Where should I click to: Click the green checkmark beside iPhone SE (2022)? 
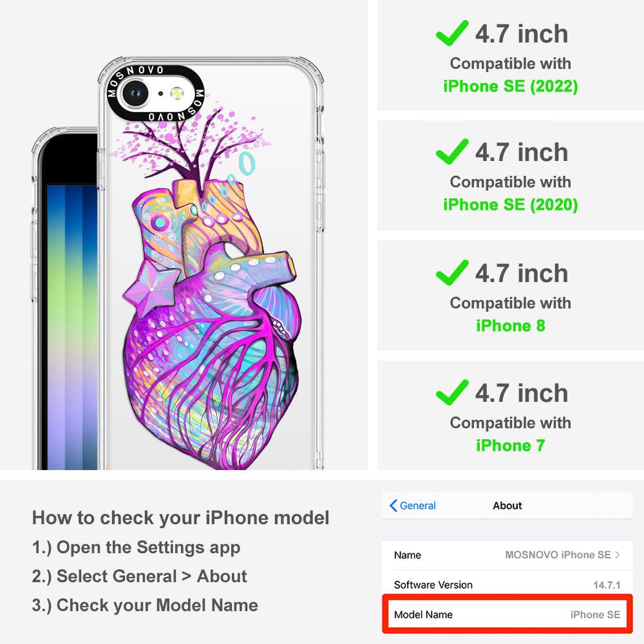pos(452,33)
